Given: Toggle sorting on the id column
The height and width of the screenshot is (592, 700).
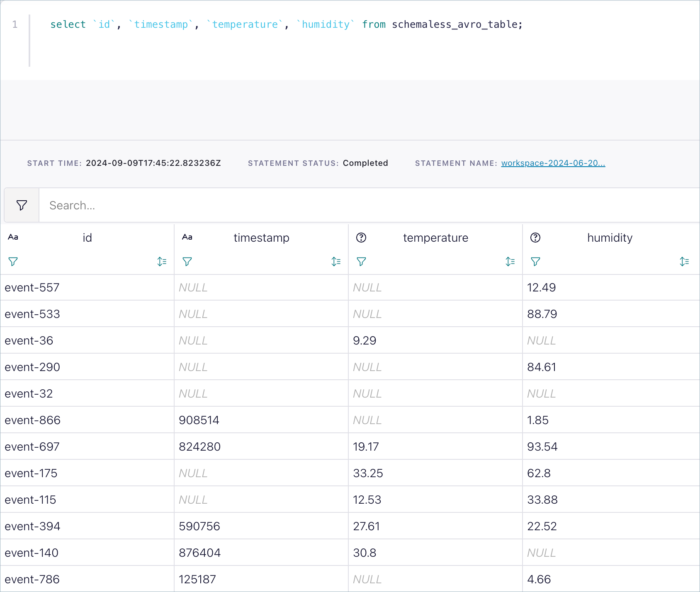Looking at the screenshot, I should [x=162, y=262].
